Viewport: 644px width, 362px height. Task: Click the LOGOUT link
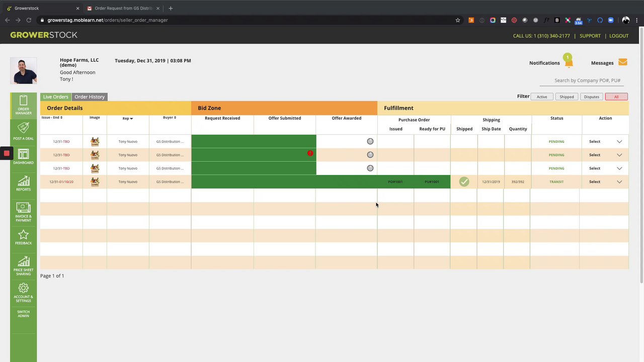tap(619, 36)
